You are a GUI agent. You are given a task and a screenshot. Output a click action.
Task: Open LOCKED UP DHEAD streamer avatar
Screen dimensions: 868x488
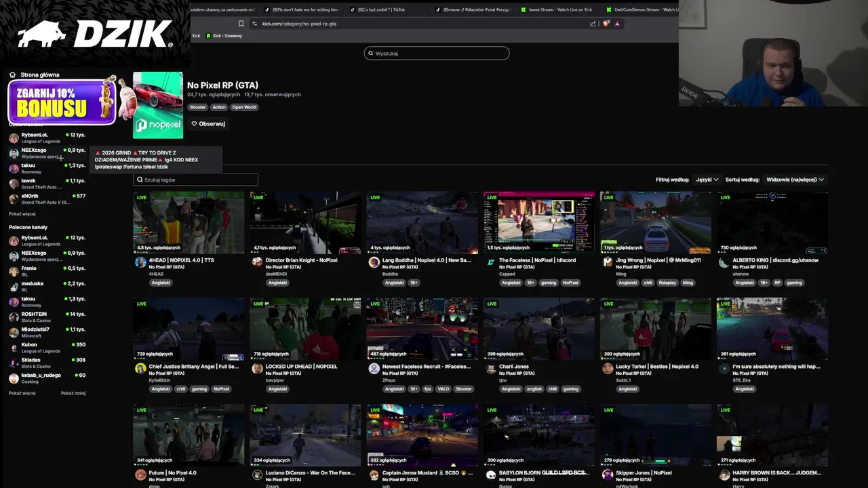tap(257, 369)
